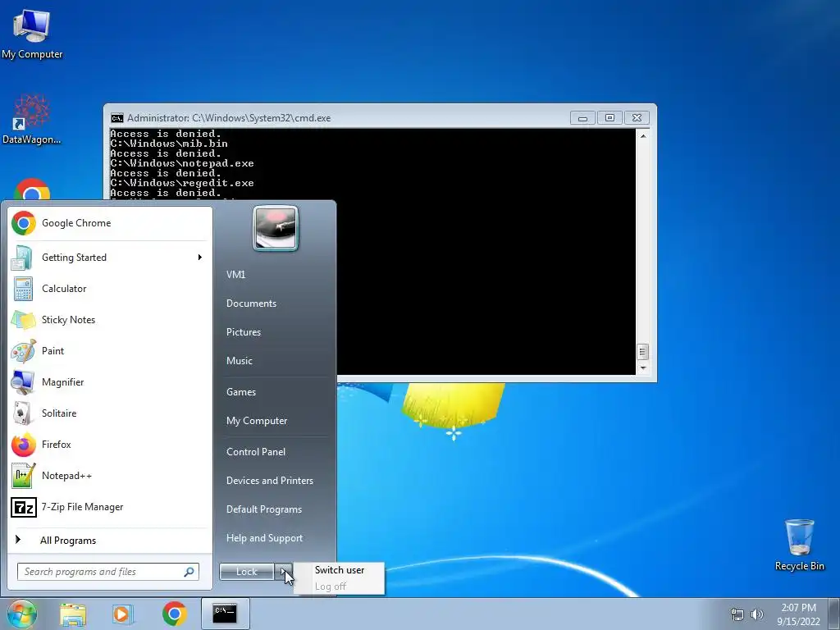Toggle the arrow next to Lock button
840x630 pixels.
(x=283, y=572)
